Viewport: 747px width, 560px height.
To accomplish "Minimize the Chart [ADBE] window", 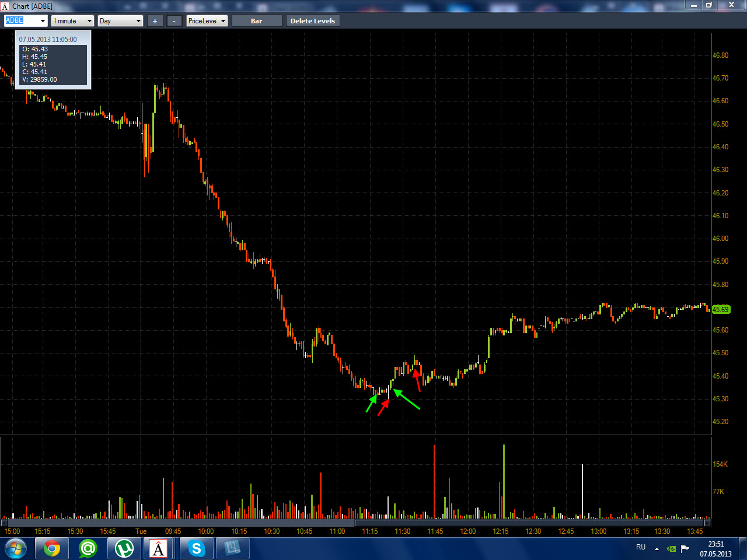I will 694,5.
